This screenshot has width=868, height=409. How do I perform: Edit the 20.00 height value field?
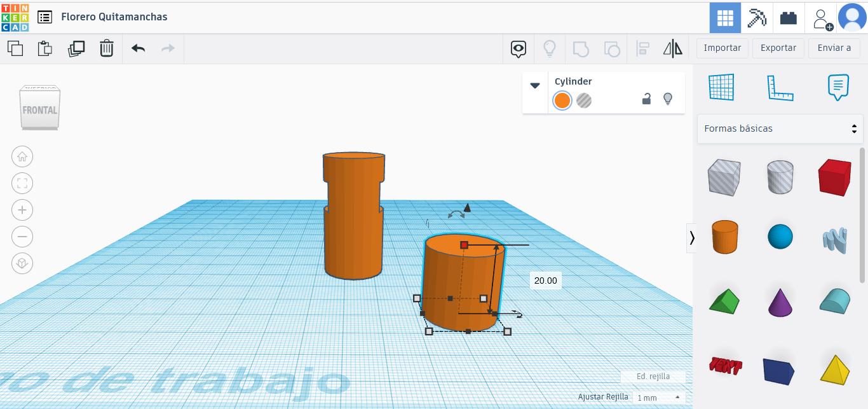pyautogui.click(x=546, y=281)
